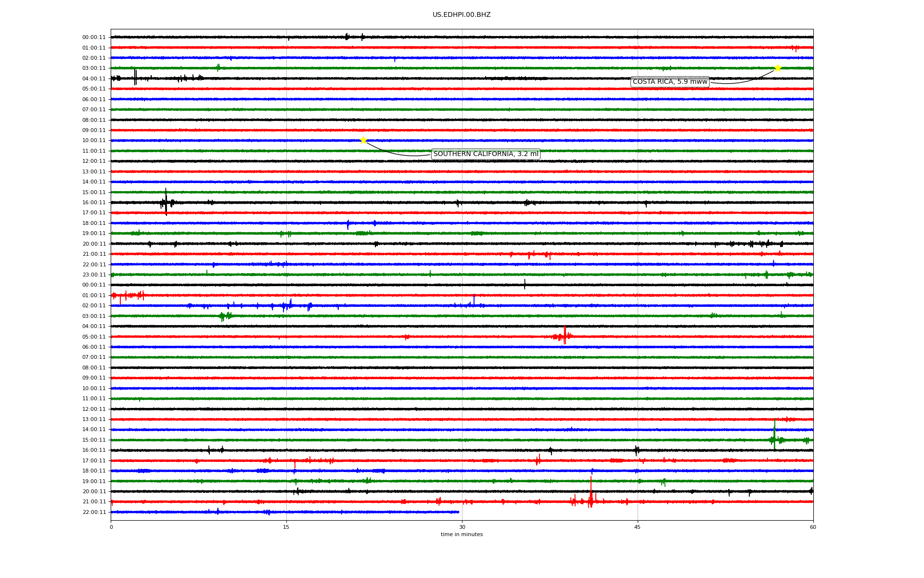The width and height of the screenshot is (924, 578).
Task: Click the end of the final short blue trace
Action: coord(458,512)
